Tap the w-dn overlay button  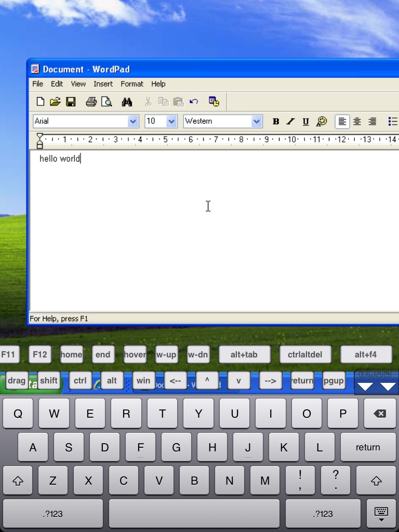[198, 354]
